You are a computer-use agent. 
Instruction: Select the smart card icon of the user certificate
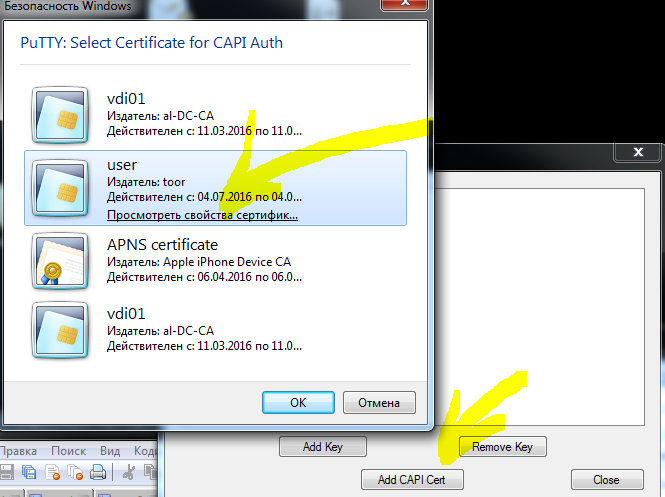point(60,188)
